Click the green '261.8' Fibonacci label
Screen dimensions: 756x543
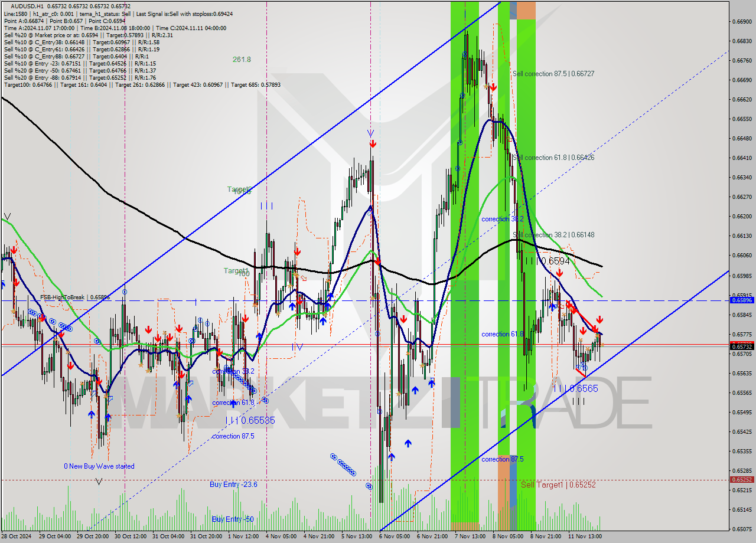(242, 60)
